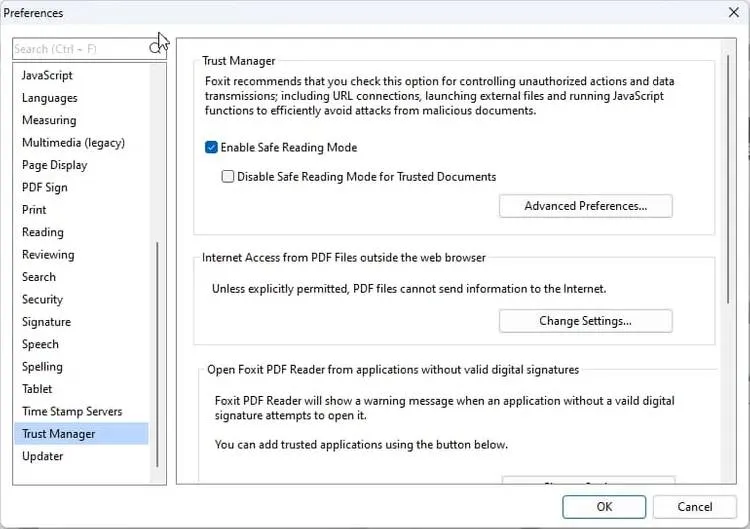Select Multimedia (legacy) category
Screen dimensions: 750x529
(x=81, y=143)
